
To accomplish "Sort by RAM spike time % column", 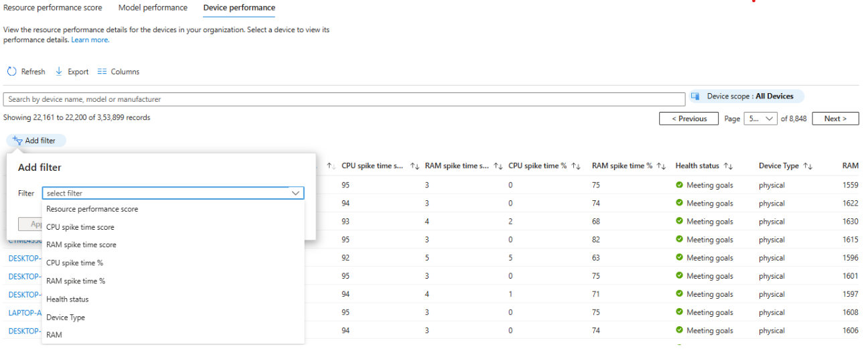I will tap(661, 166).
